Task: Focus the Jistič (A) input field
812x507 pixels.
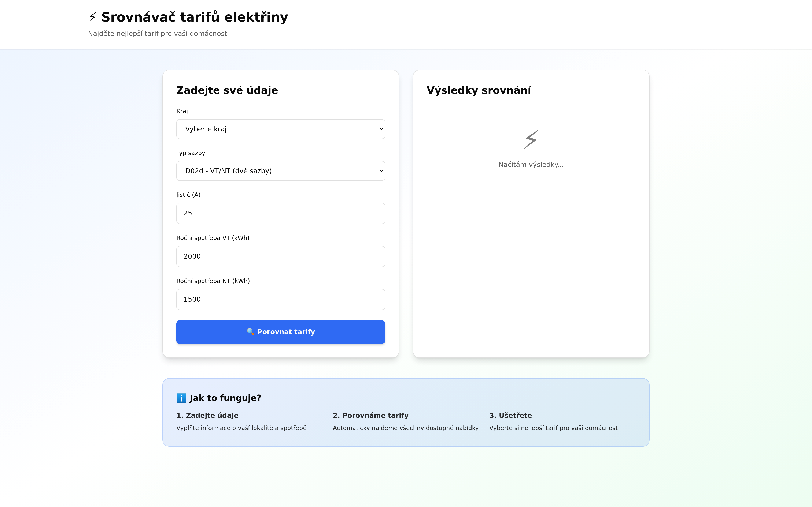Action: pos(281,213)
